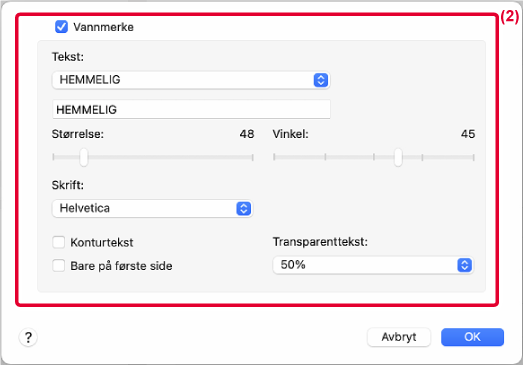This screenshot has height=365, width=523.
Task: Enable the Konturtekst checkbox
Action: coord(59,242)
